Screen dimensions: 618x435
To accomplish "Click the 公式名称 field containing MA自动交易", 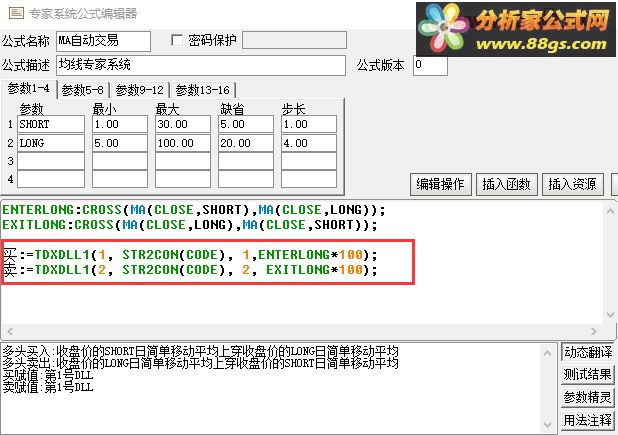I will click(x=103, y=41).
